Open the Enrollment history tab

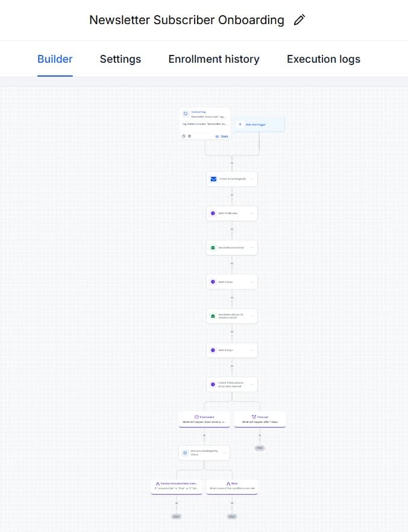(214, 59)
